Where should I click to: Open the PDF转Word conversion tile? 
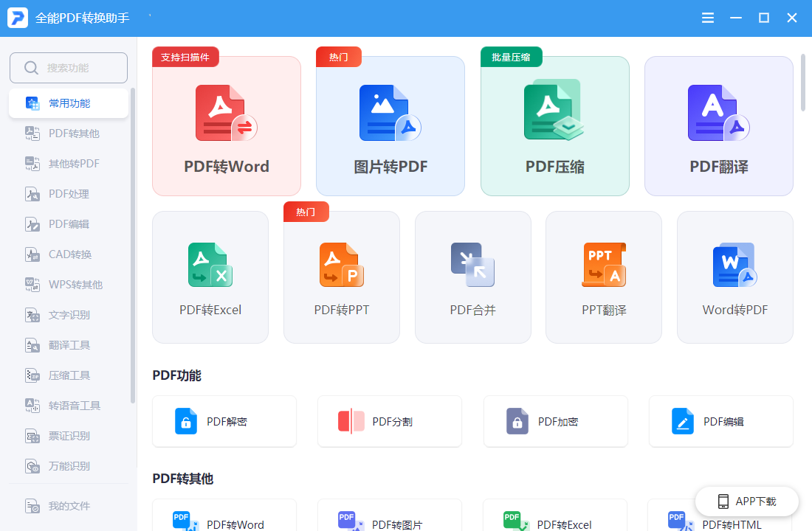click(227, 126)
